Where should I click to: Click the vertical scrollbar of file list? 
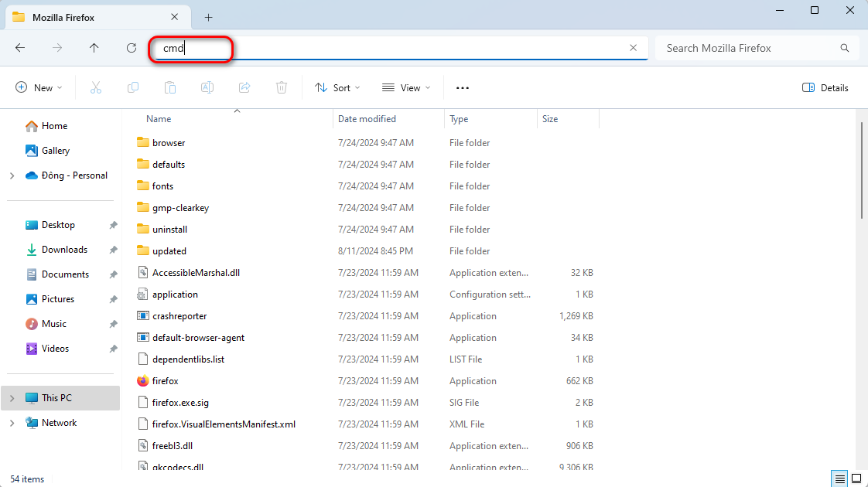861,170
